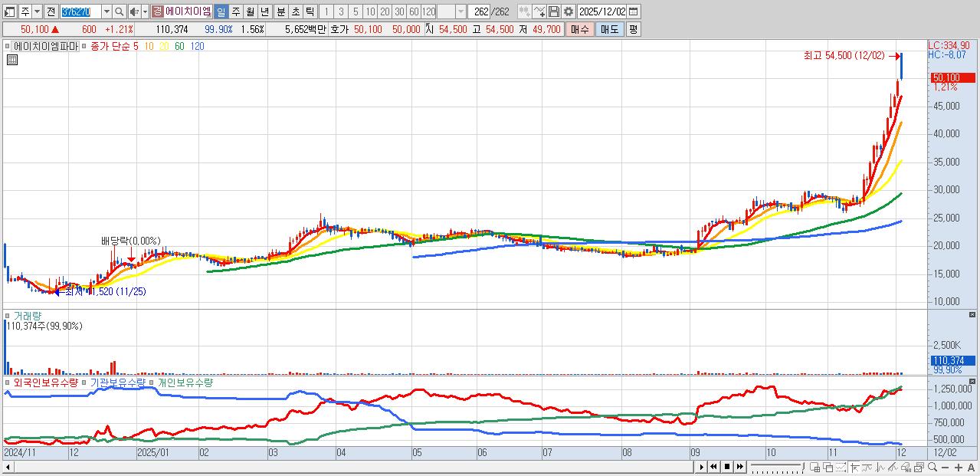
Task: Choose the 5 interval button
Action: 356,11
